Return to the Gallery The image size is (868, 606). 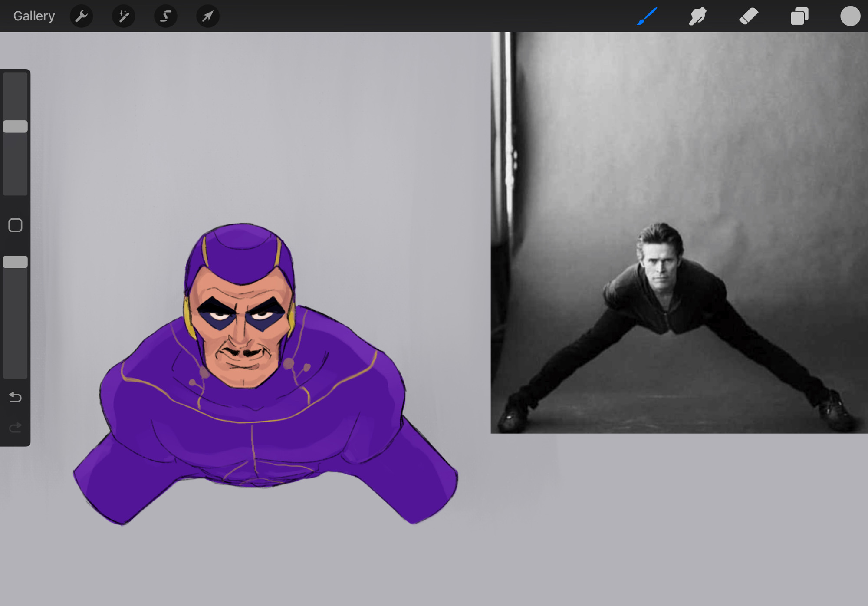(34, 16)
